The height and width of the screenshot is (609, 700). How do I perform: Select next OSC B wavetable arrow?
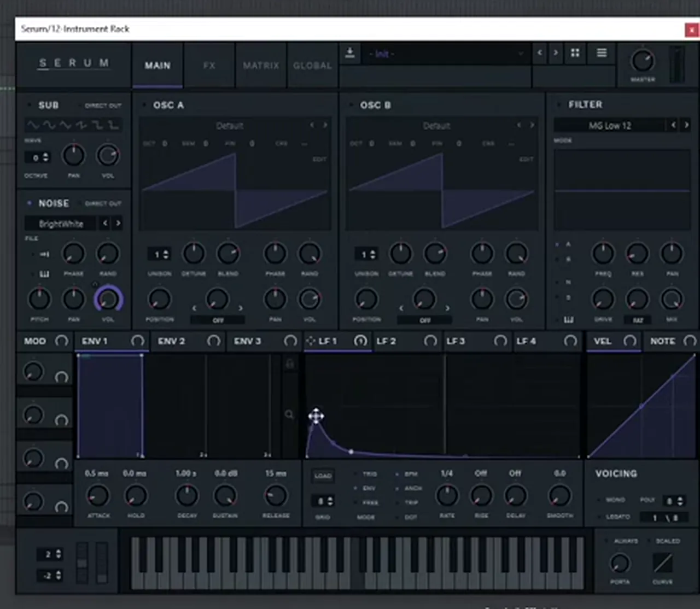point(532,125)
